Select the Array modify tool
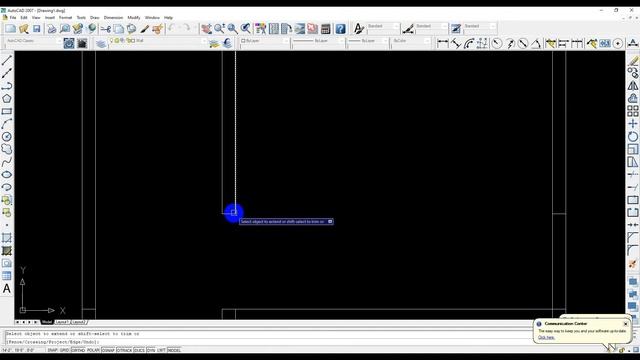The width and height of the screenshot is (640, 360). [633, 111]
